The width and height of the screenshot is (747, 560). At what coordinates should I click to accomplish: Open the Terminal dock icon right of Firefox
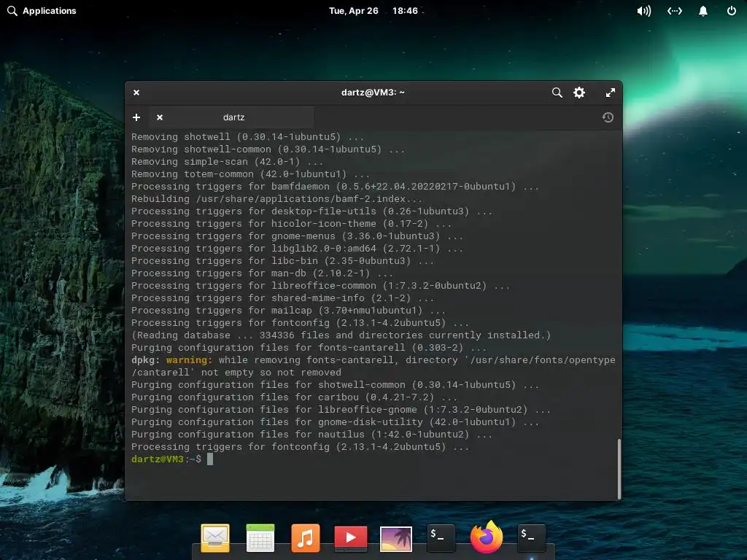pyautogui.click(x=531, y=538)
